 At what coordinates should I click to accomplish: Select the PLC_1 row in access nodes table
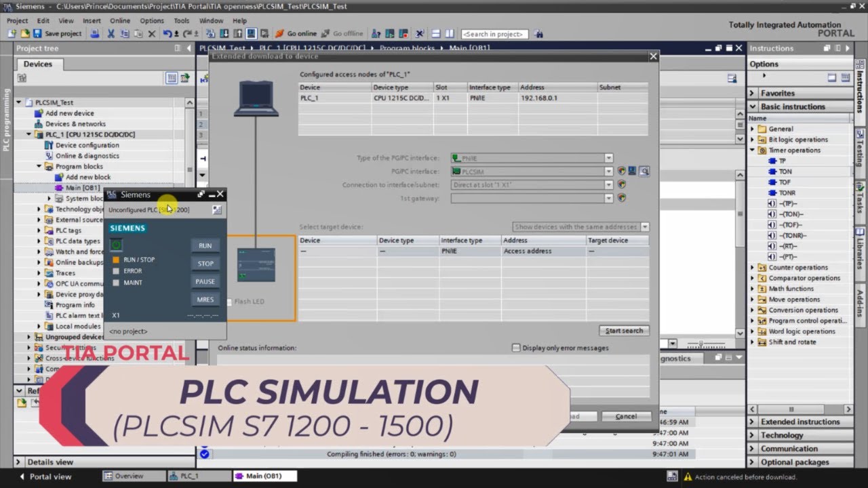pos(473,98)
